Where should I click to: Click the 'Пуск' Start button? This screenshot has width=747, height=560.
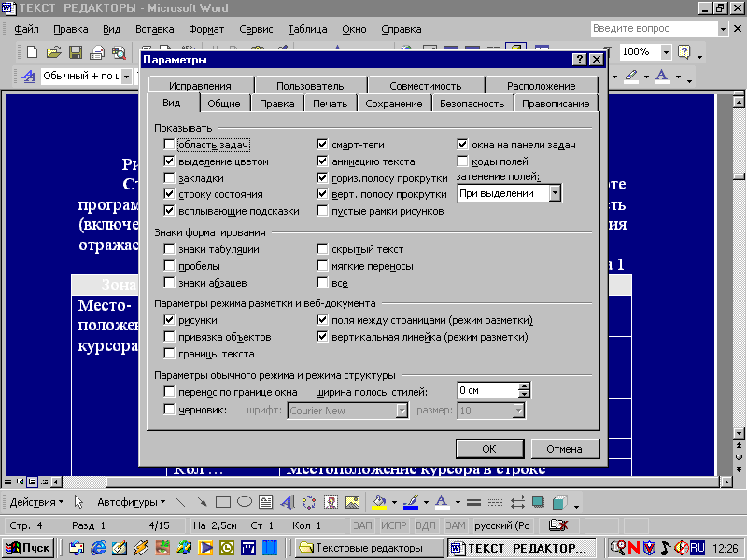coord(28,548)
